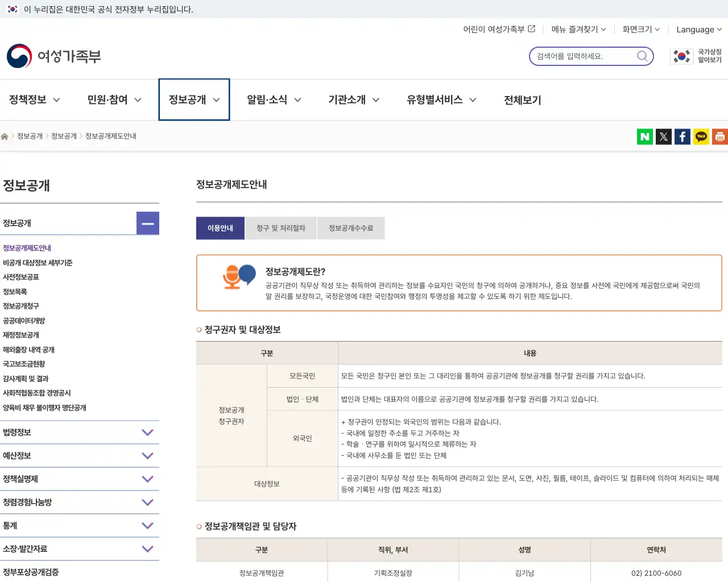
Task: Open 정보공개청구 in the sidebar
Action: (x=21, y=306)
